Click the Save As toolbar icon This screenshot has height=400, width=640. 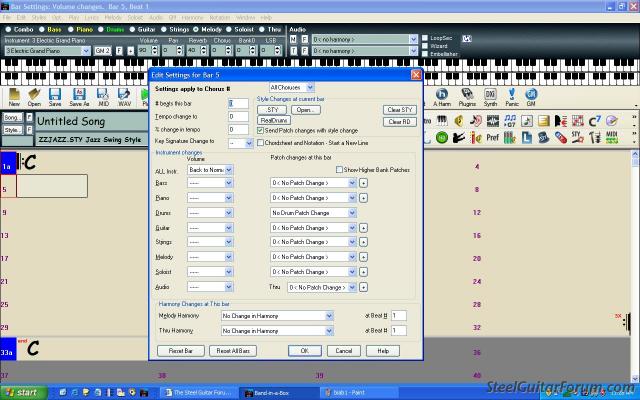coord(79,97)
